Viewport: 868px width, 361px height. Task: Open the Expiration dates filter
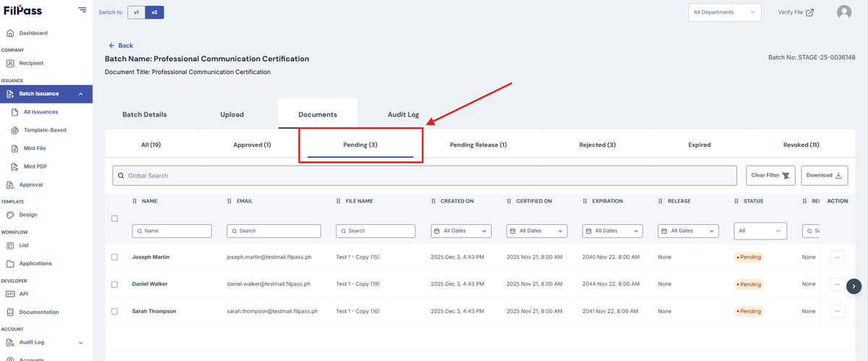pos(613,231)
